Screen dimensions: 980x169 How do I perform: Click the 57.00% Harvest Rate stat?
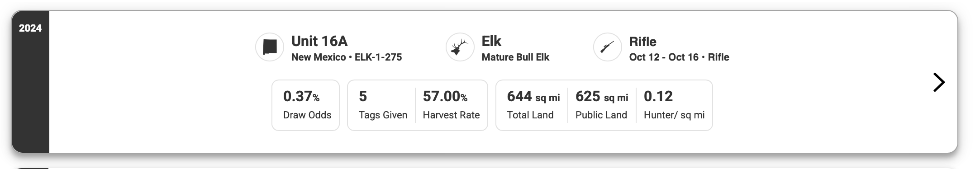tap(451, 105)
